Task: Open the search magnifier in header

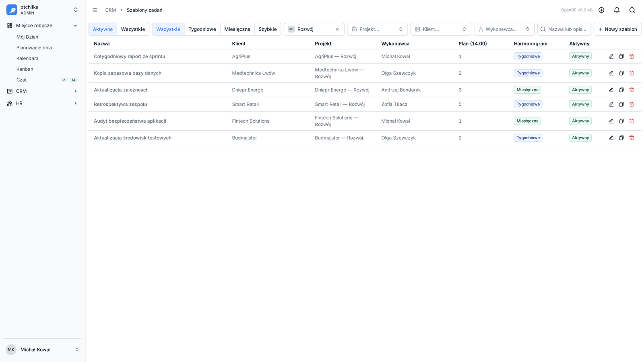Action: (x=632, y=10)
